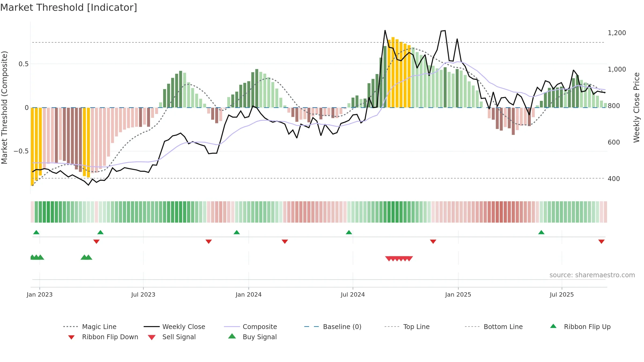644x362 pixels.
Task: Click the Jul 2023 x-axis label
Action: [x=143, y=294]
